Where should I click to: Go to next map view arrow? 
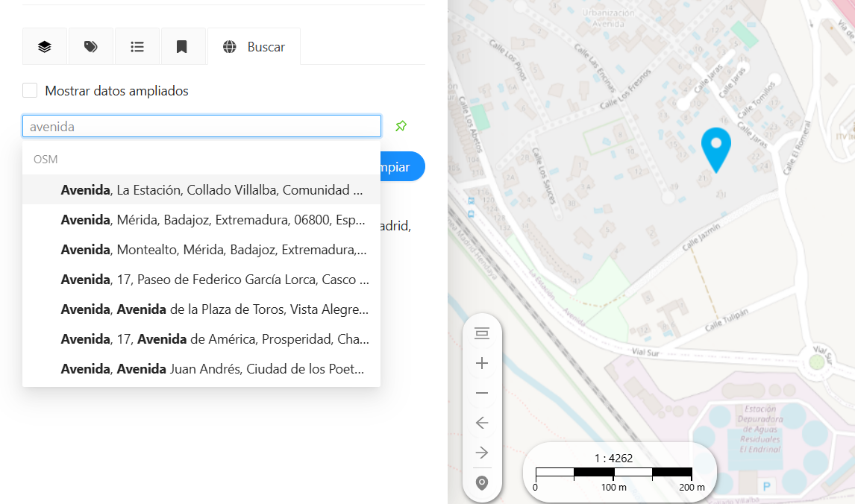[482, 453]
